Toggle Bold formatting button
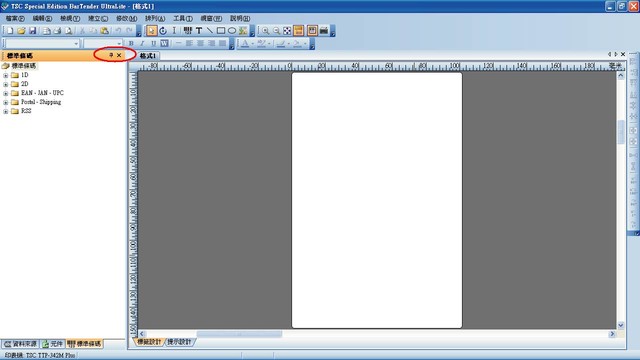The image size is (640, 360). coord(131,43)
